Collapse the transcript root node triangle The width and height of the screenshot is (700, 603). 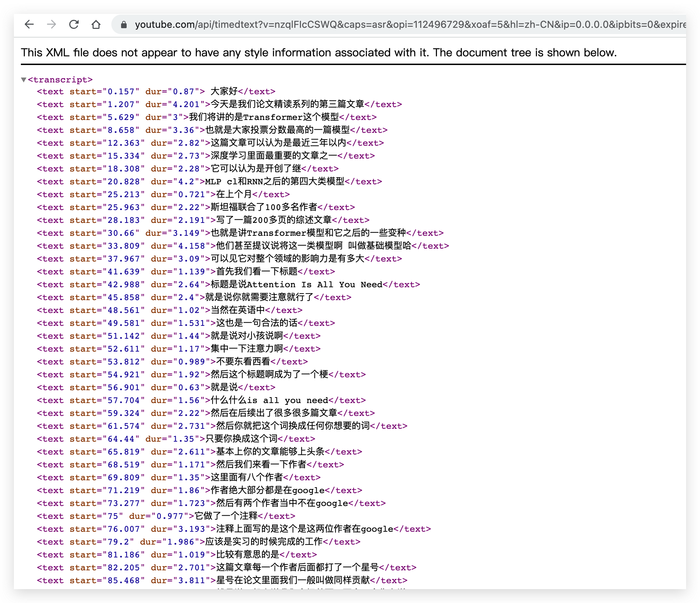click(24, 80)
